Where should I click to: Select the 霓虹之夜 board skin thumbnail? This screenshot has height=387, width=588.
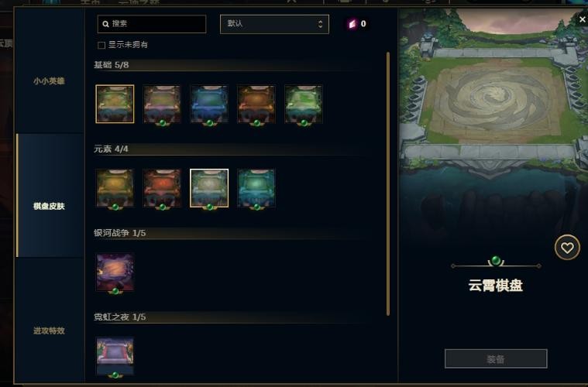115,356
